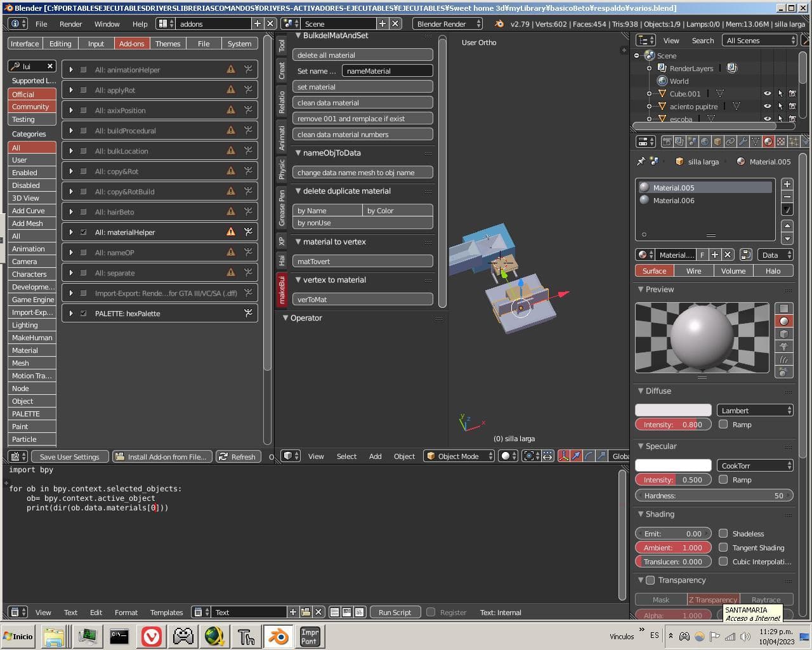Select monkey preview type icon
The width and height of the screenshot is (812, 650).
click(784, 347)
